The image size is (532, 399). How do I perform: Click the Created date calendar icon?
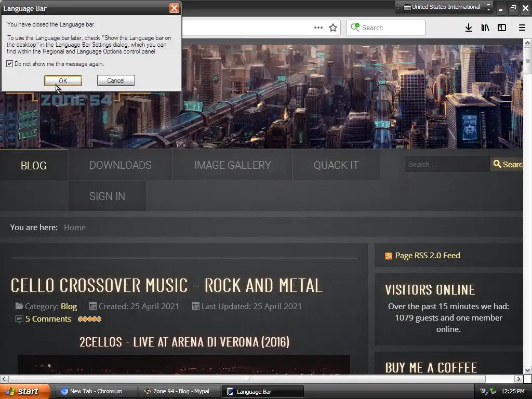92,306
